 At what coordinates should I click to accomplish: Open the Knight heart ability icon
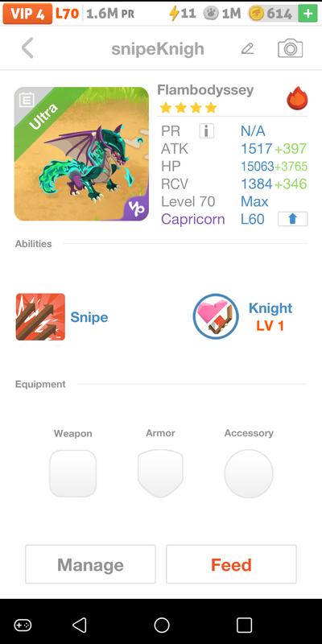pos(216,316)
